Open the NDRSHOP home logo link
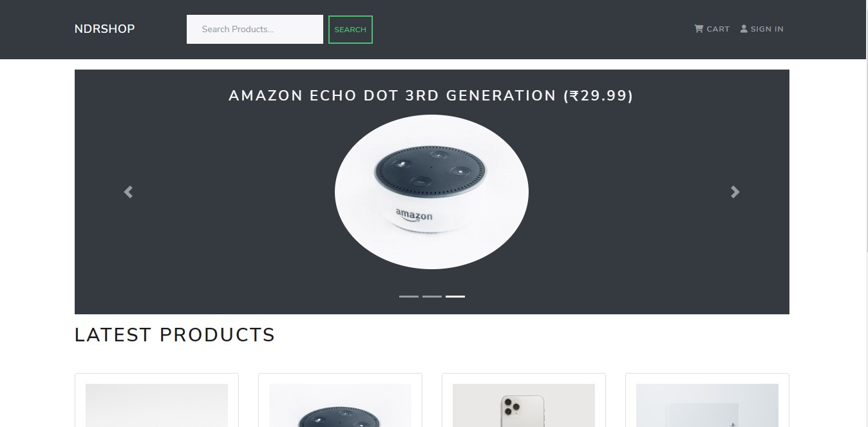This screenshot has height=427, width=868. (x=104, y=29)
